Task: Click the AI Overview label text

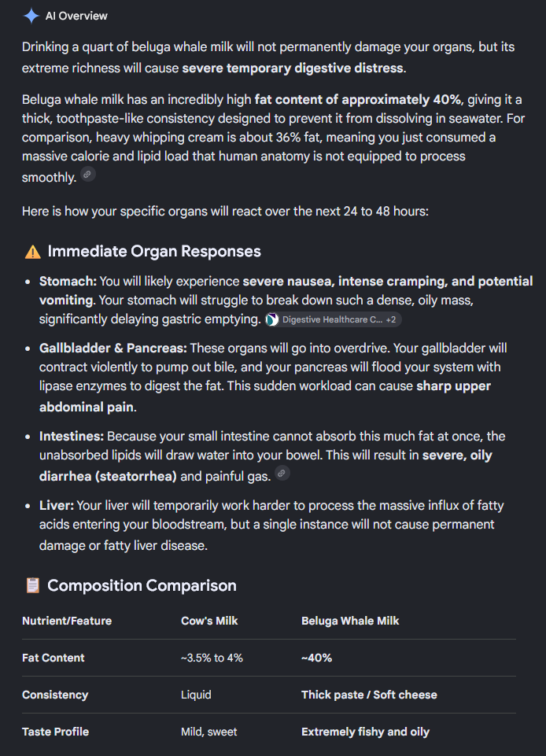Action: tap(76, 16)
